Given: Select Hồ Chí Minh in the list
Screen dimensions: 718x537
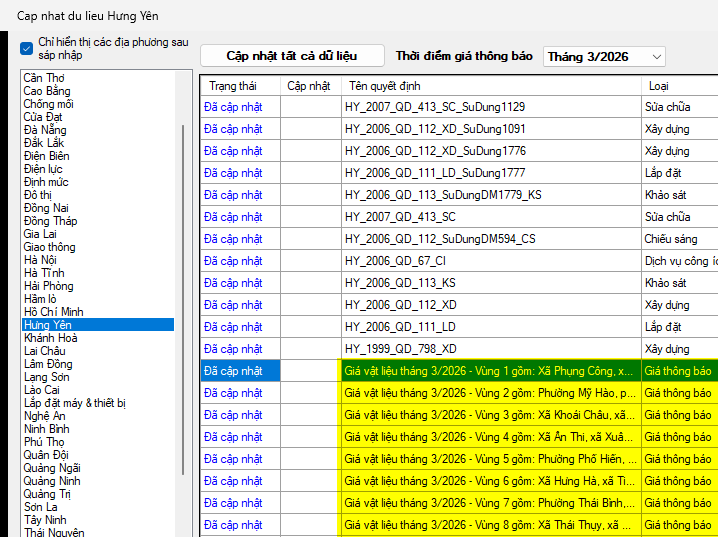Looking at the screenshot, I should (x=53, y=312).
